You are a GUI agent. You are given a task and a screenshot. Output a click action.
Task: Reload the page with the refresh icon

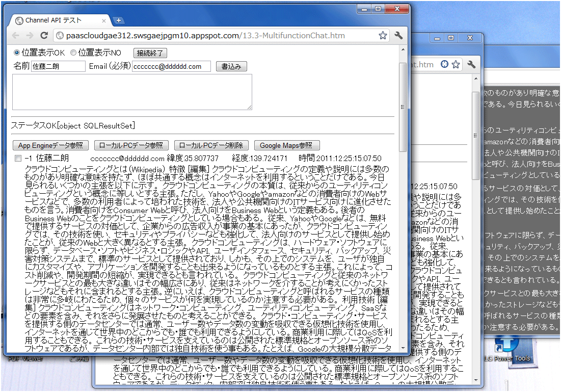pos(44,35)
